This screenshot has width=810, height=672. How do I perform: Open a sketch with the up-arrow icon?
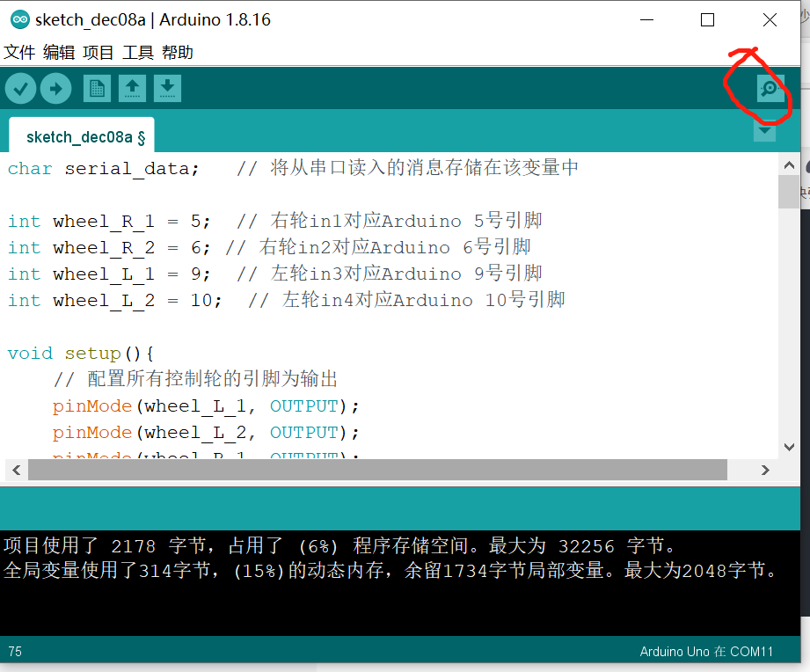click(132, 88)
